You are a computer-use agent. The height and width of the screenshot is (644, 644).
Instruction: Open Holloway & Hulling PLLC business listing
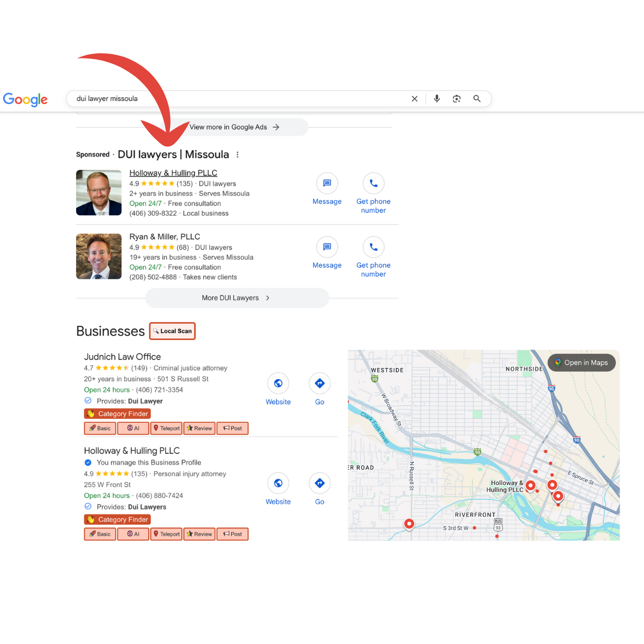(x=132, y=451)
